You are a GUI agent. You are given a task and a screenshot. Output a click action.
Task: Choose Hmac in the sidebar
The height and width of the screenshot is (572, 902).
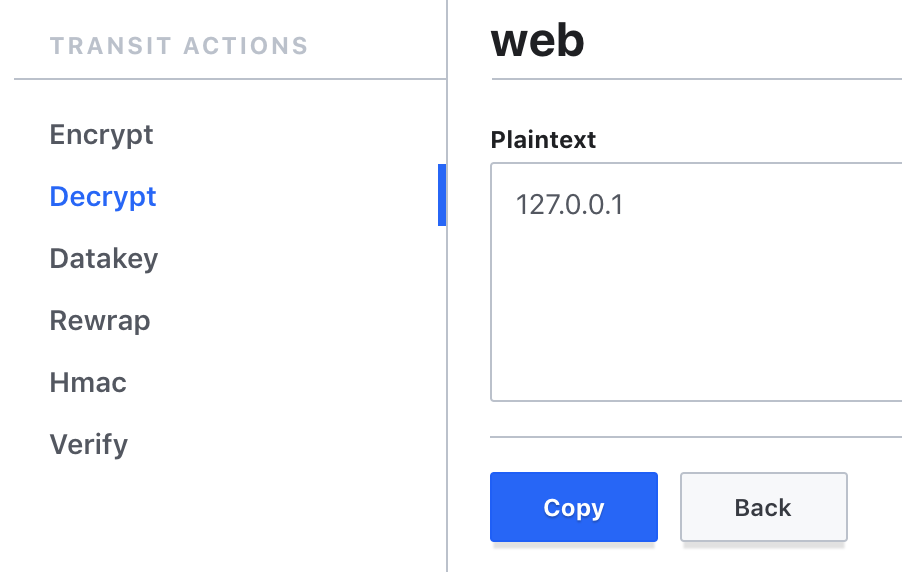(x=88, y=383)
